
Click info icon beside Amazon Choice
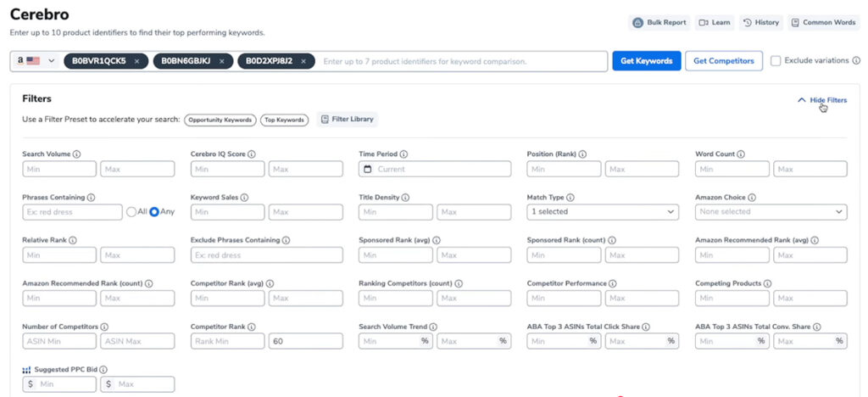click(752, 197)
